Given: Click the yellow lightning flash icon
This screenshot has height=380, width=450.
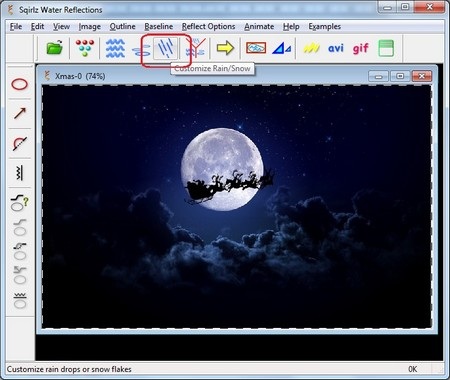Looking at the screenshot, I should tap(311, 48).
